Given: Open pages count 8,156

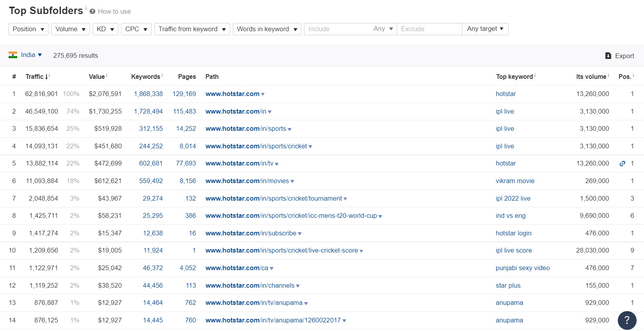Looking at the screenshot, I should coord(188,181).
